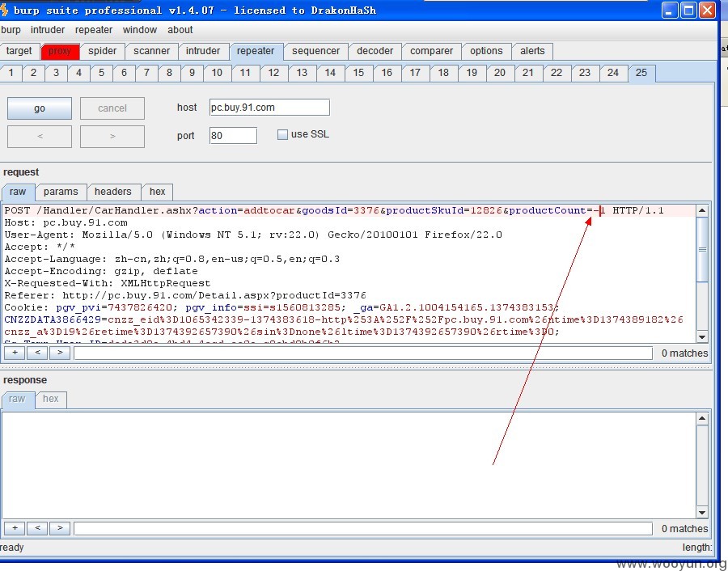Click the Accept-Encoding header line
Viewport: 728px width, 571px height.
(101, 271)
